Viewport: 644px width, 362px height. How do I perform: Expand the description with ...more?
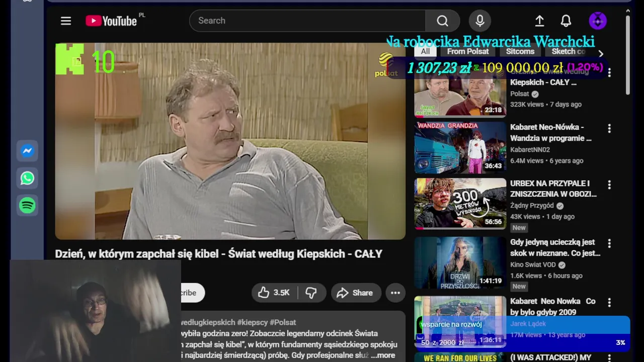(383, 355)
